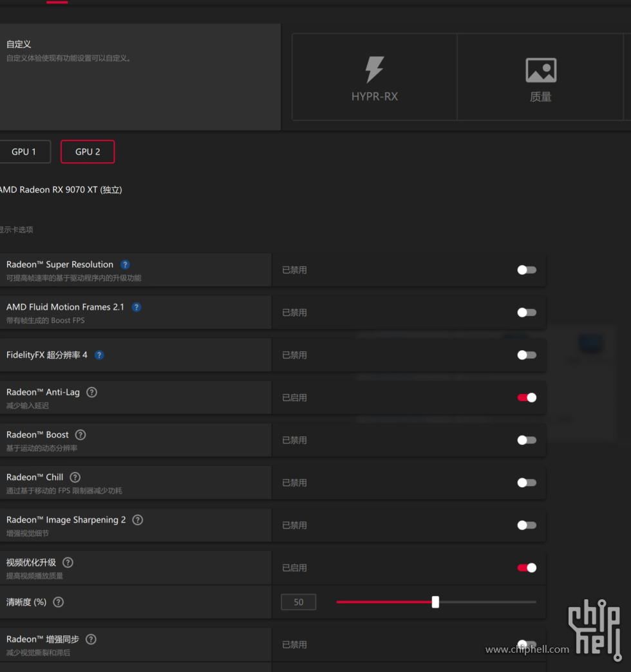Click the 清晰度 value field showing 50
Image resolution: width=631 pixels, height=672 pixels.
tap(298, 602)
